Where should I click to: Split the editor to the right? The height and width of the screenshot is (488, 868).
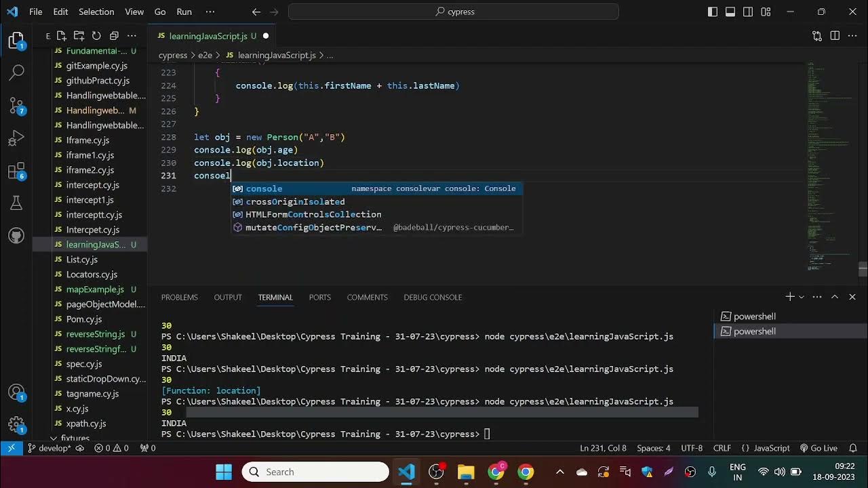pos(835,36)
